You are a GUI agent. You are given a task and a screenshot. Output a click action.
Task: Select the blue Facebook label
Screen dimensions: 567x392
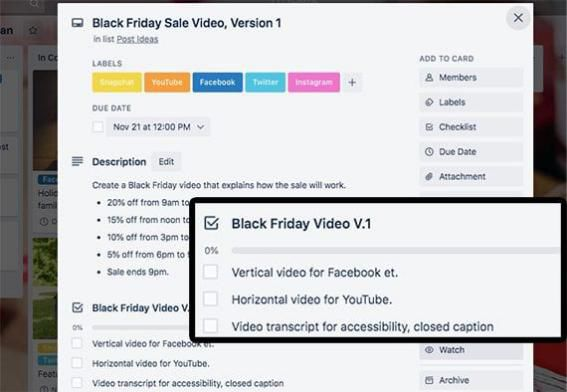(217, 82)
